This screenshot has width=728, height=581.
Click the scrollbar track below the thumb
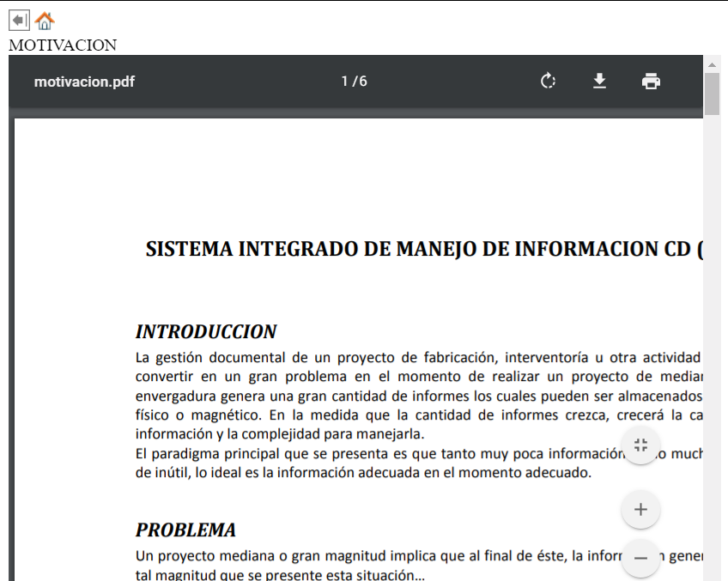pos(712,343)
